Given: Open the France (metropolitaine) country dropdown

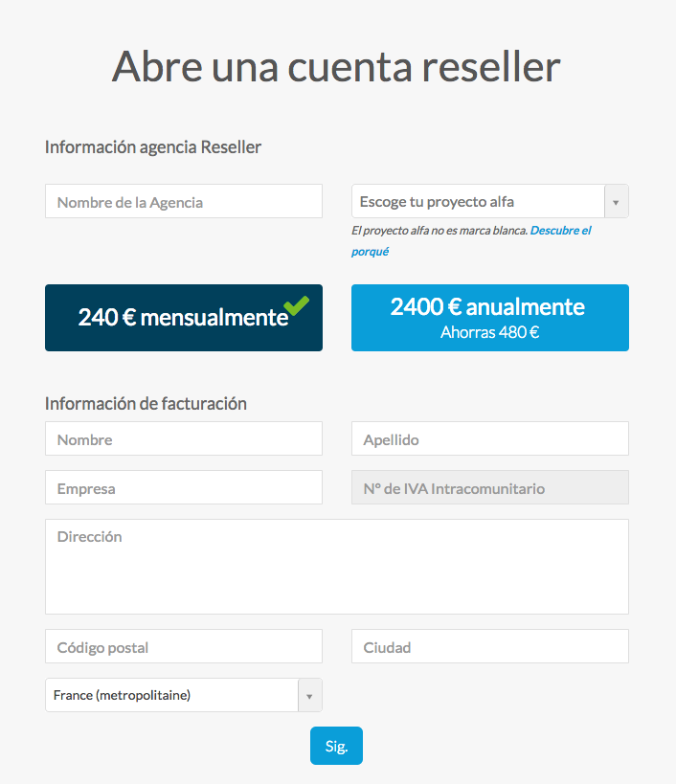Looking at the screenshot, I should pos(171,695).
